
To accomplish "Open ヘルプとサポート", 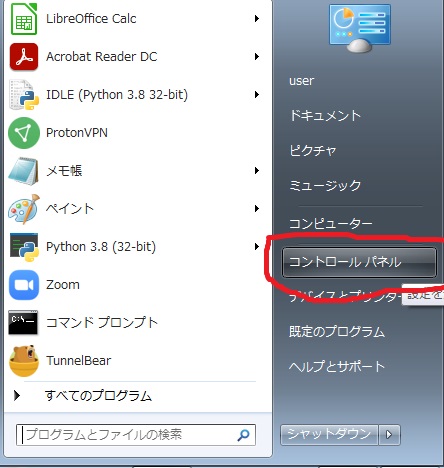I will 337,367.
